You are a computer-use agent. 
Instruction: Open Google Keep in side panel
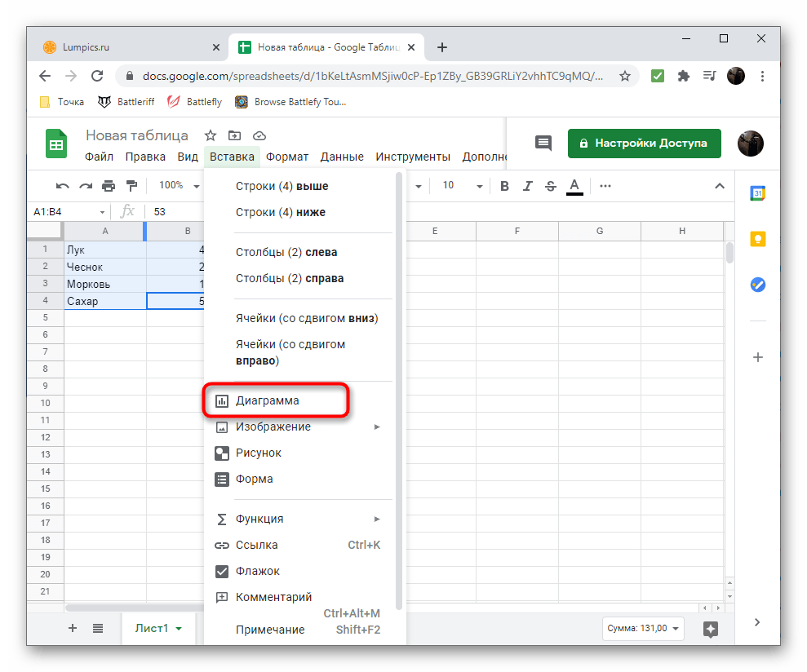point(757,239)
